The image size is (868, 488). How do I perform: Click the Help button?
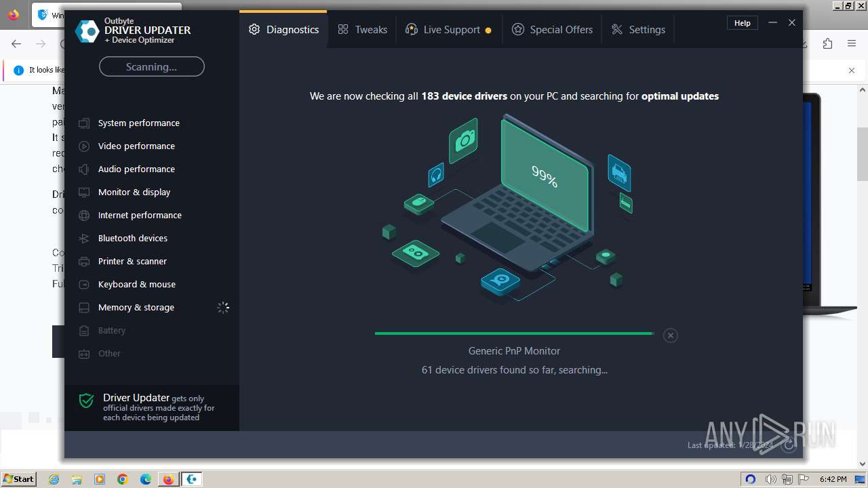[x=743, y=23]
